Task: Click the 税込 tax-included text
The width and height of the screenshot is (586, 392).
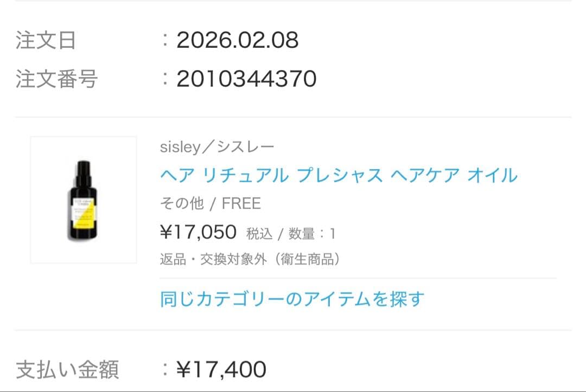Action: point(262,232)
